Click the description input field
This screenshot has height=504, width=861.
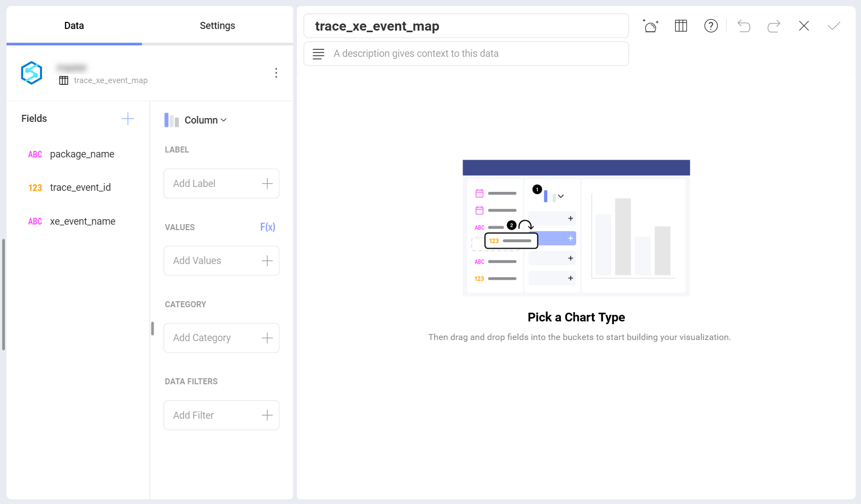(x=466, y=54)
